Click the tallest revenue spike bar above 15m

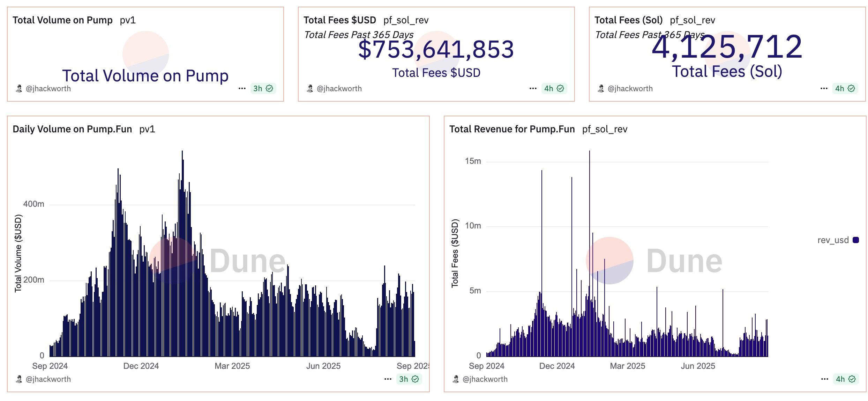click(x=590, y=254)
